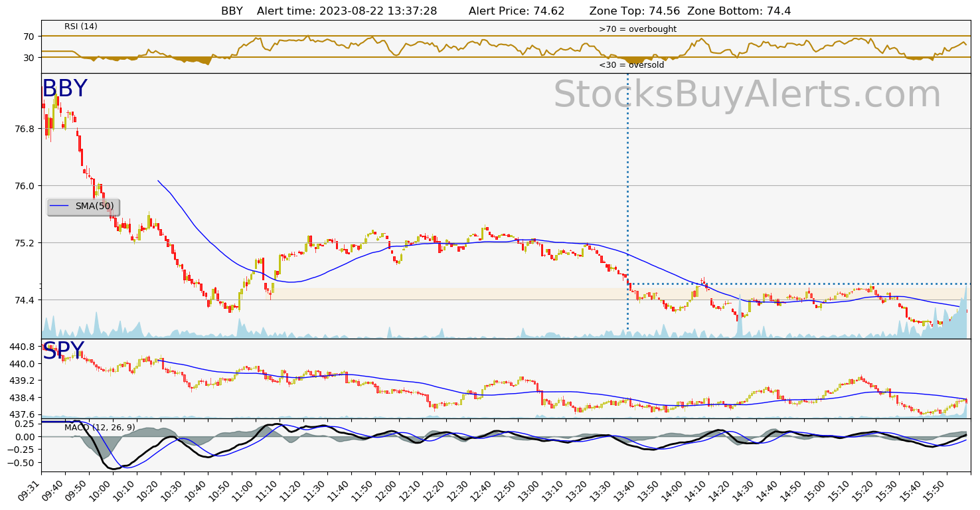Click the 15:50 time axis label
Viewport: 980px width, 510px height.
pyautogui.click(x=934, y=490)
